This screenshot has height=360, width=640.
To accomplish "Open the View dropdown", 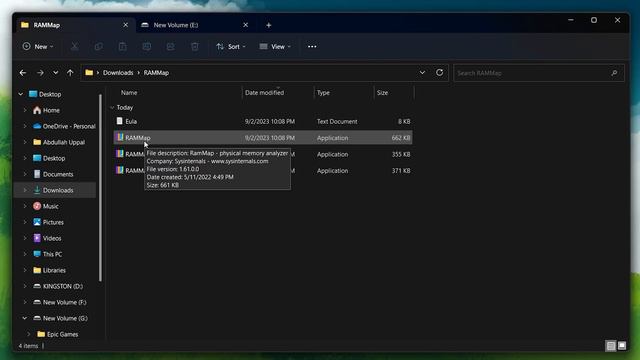I will pyautogui.click(x=276, y=47).
